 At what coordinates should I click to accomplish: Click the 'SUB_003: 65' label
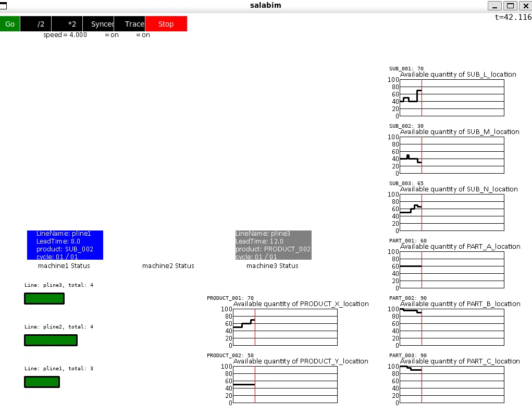406,184
